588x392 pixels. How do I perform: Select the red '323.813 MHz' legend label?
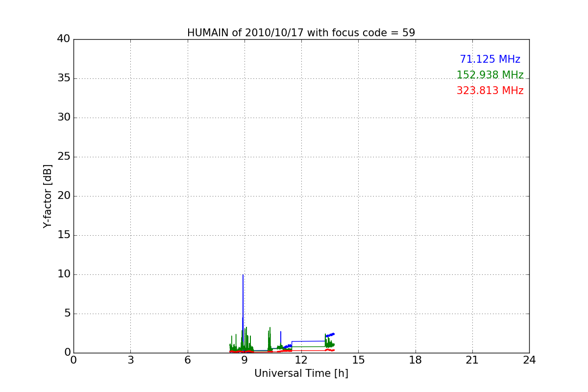click(490, 91)
